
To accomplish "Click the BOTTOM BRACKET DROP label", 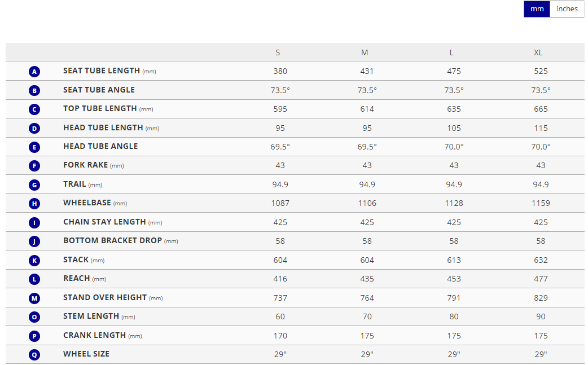I will 112,240.
